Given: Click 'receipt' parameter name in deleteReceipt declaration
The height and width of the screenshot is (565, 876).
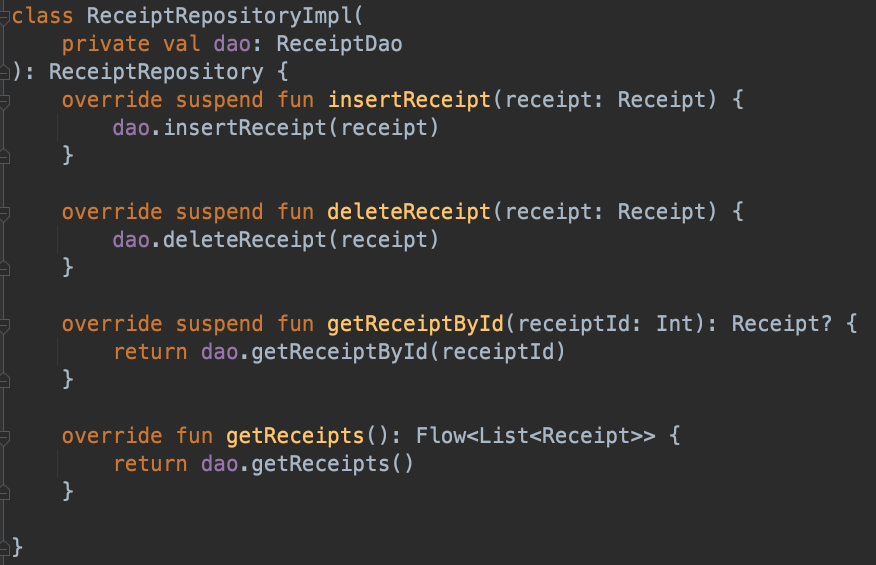Looking at the screenshot, I should click(549, 212).
